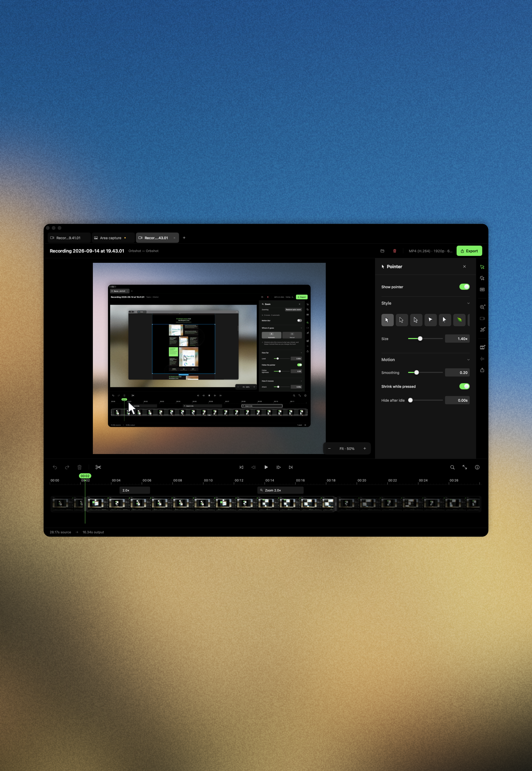Click the redo arrow in timeline toolbar
Image resolution: width=532 pixels, height=771 pixels.
coord(67,467)
